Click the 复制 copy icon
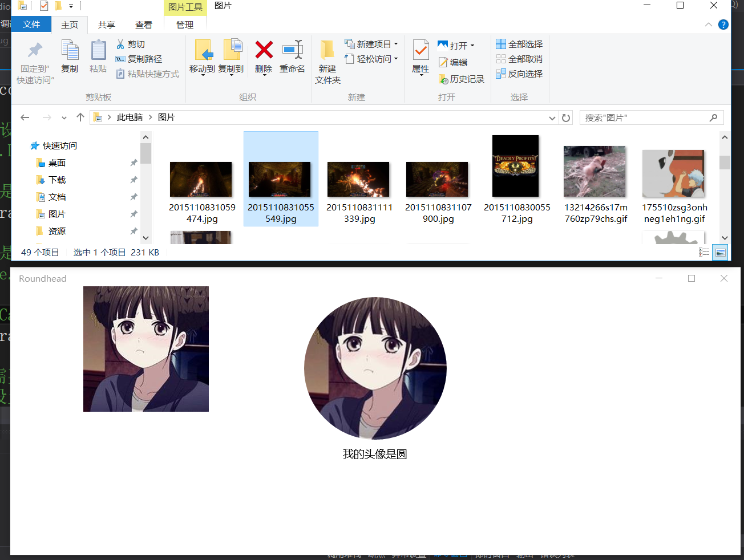744x560 pixels. 70,50
